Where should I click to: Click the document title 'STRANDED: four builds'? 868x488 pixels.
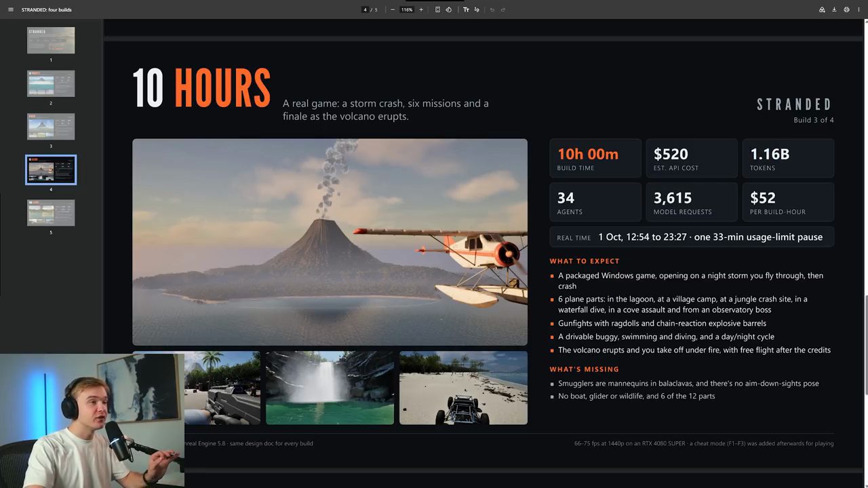47,9
